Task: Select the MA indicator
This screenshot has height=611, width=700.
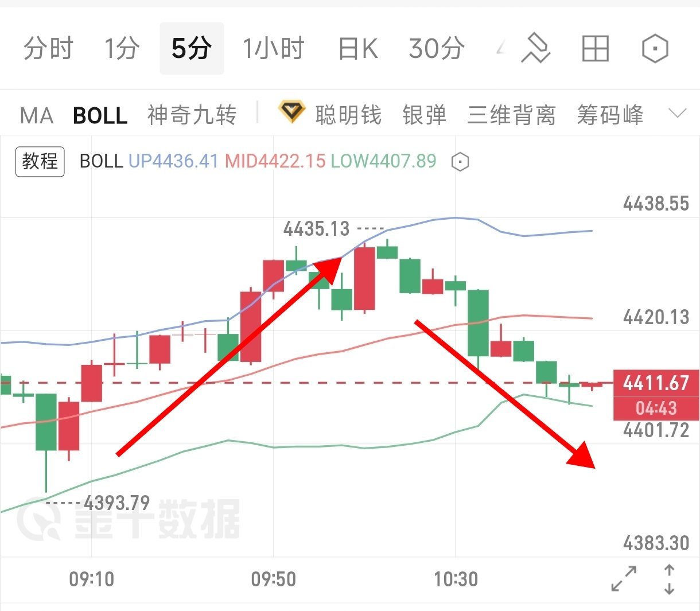Action: pos(36,116)
